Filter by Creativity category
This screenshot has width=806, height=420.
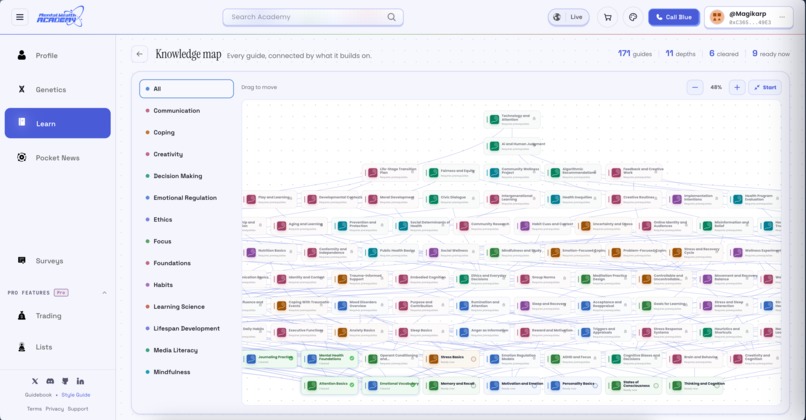click(x=186, y=154)
